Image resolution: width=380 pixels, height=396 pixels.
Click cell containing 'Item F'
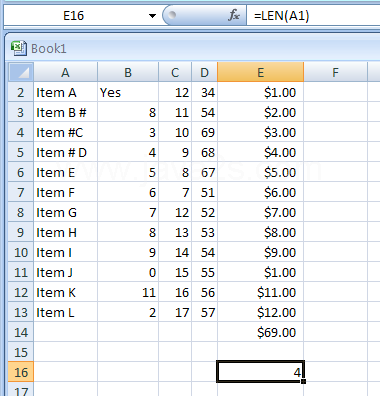(65, 192)
